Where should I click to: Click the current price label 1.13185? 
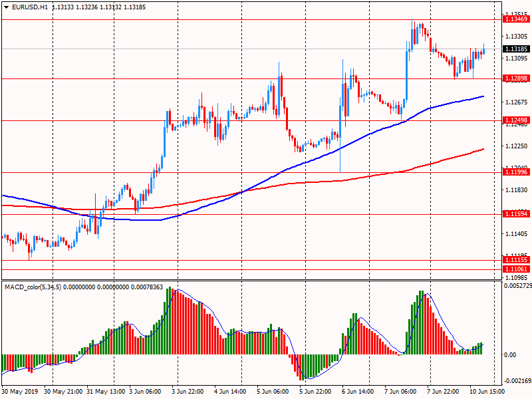pyautogui.click(x=517, y=49)
